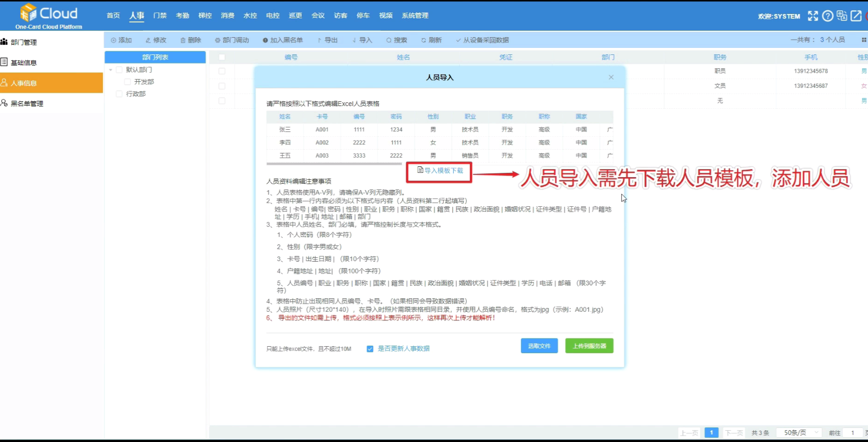Click 加入黑名单 blacklist toolbar item
Image resolution: width=868 pixels, height=442 pixels.
[283, 40]
